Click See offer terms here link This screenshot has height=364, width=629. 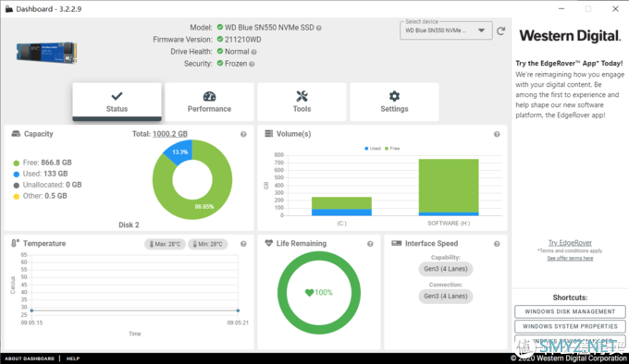tap(570, 259)
